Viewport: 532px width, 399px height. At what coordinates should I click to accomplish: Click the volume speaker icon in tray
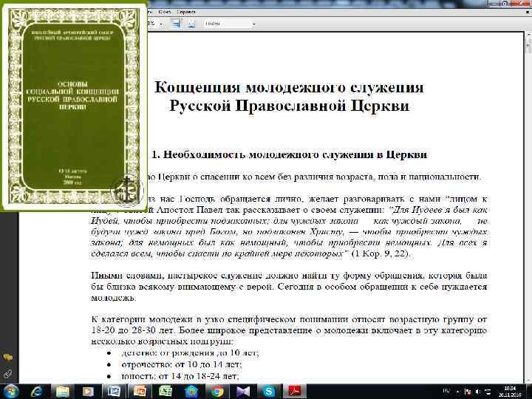(478, 392)
